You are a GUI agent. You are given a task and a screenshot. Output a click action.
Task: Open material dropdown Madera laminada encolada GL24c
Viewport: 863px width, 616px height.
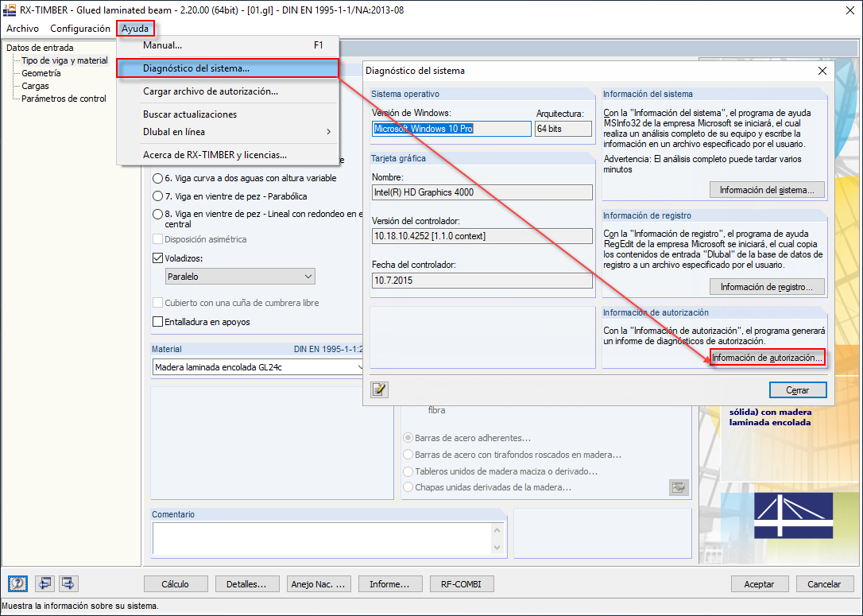coord(257,366)
